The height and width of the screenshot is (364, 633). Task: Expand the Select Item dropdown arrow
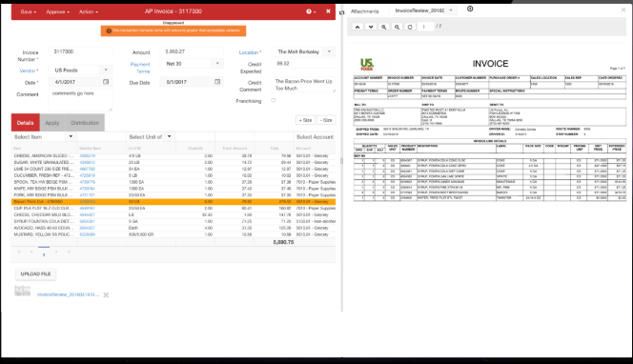point(71,137)
